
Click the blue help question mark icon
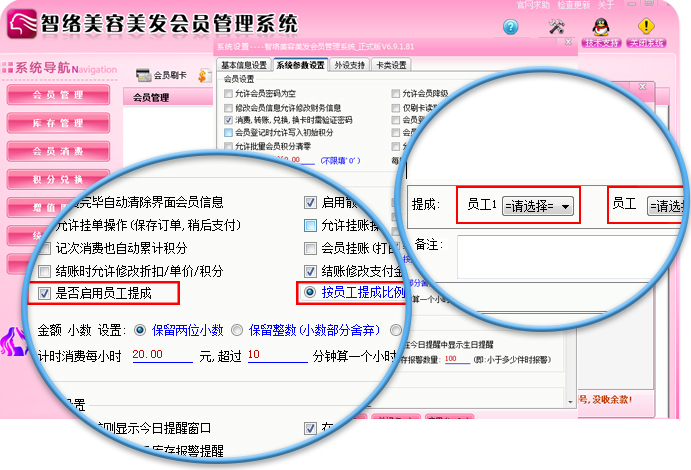(510, 27)
